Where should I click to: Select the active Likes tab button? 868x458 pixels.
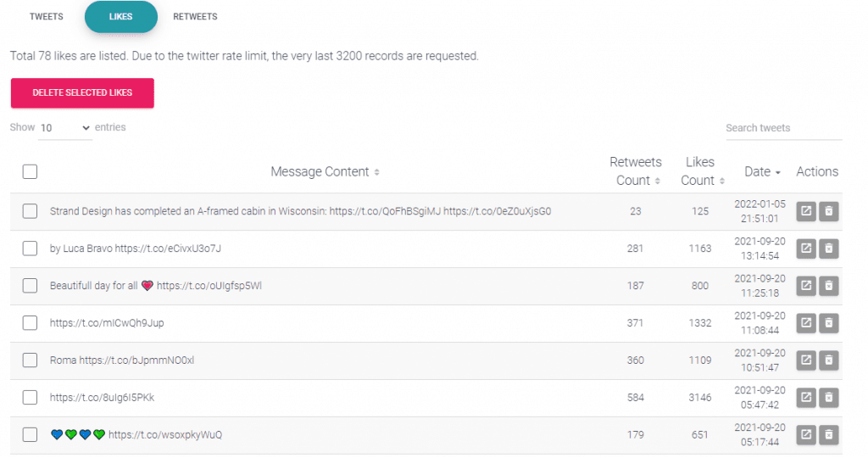click(x=120, y=17)
